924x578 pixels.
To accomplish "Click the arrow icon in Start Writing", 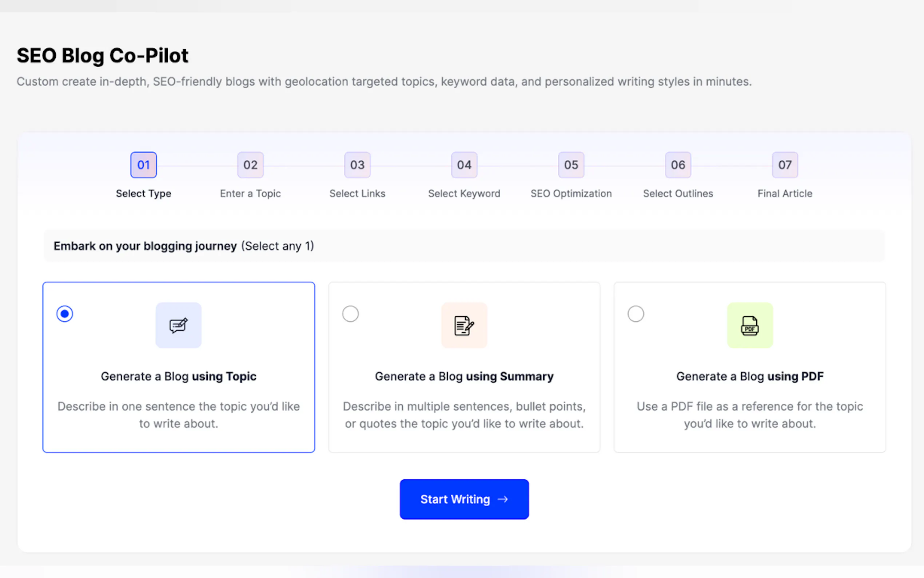I will click(503, 499).
